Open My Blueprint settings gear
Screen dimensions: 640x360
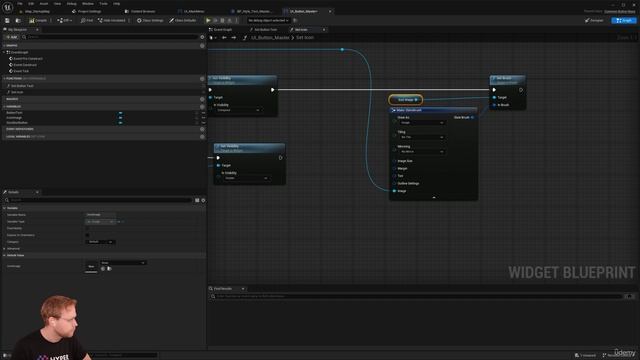[202, 37]
